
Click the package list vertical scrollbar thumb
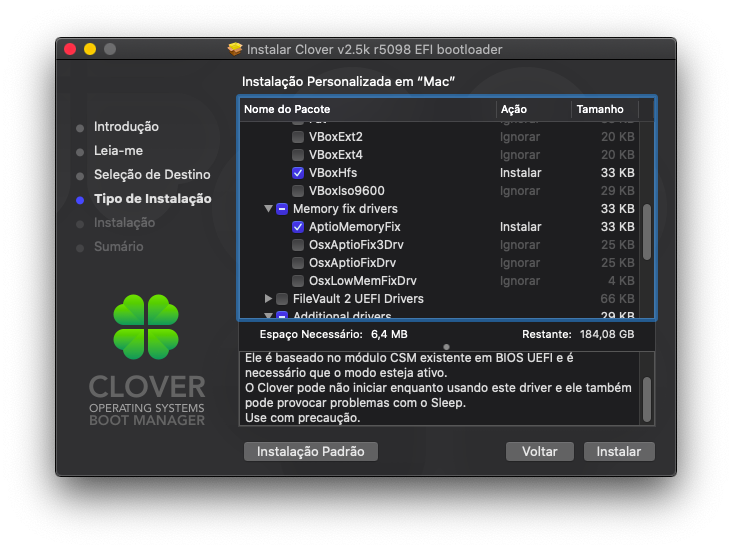click(647, 232)
